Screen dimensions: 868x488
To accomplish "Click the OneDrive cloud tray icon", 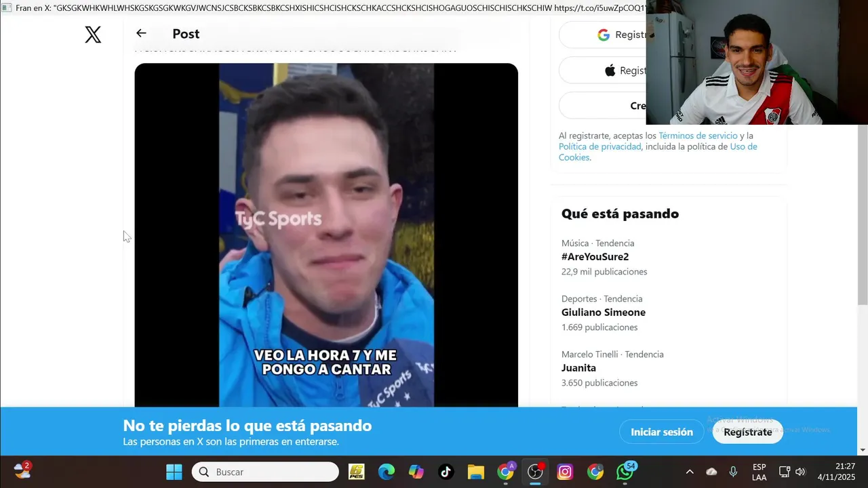I will pos(711,472).
